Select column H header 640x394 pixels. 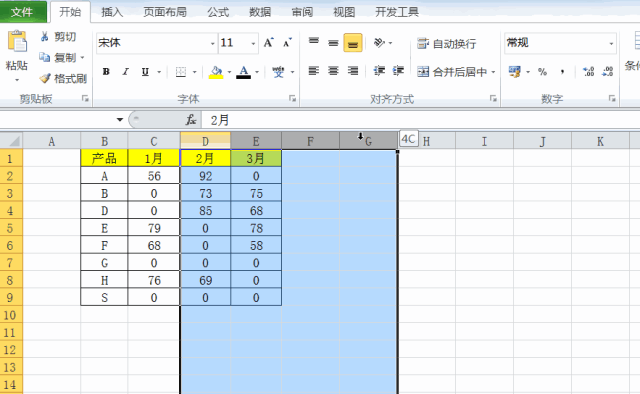point(426,141)
